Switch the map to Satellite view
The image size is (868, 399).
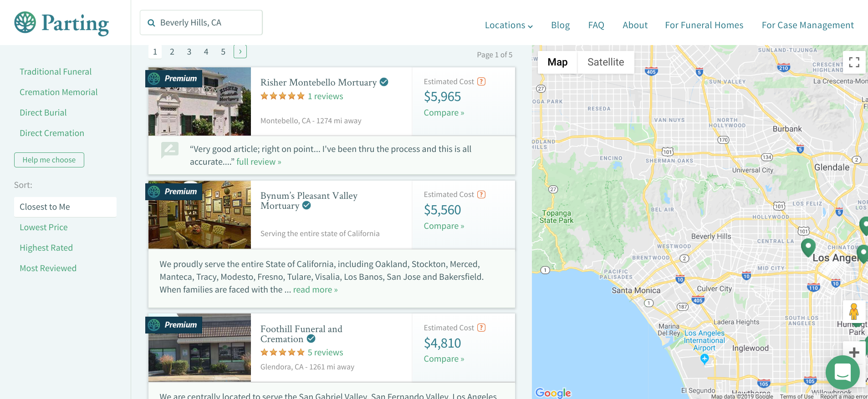(x=606, y=62)
